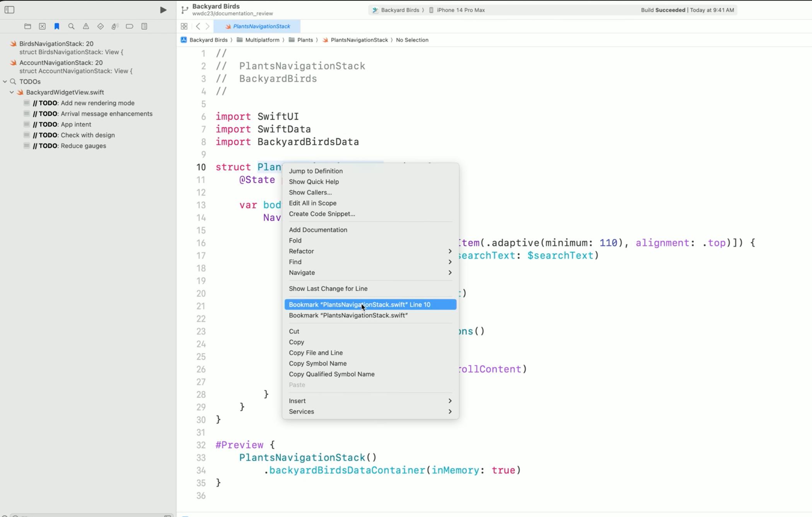812x517 pixels.
Task: Open the source control Changes navigator
Action: 42,26
